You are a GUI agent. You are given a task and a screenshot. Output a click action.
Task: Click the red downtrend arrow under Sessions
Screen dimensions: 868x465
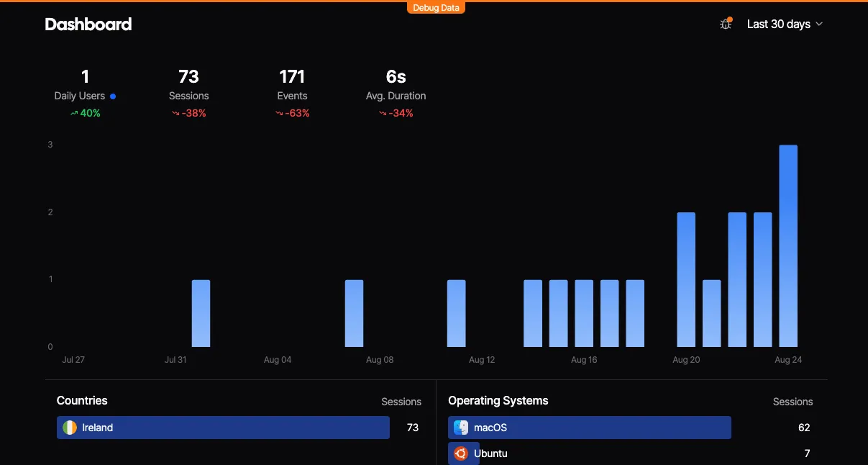(x=175, y=113)
